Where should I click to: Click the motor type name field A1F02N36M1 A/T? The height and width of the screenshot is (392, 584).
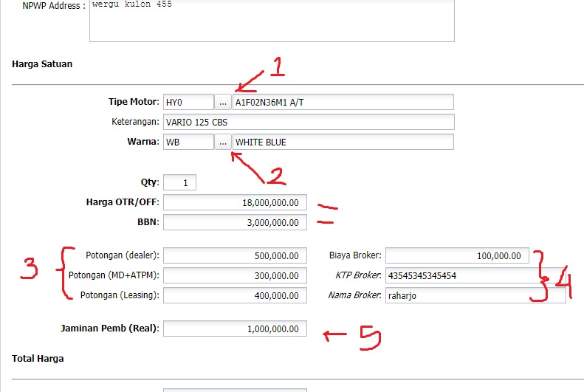[343, 102]
